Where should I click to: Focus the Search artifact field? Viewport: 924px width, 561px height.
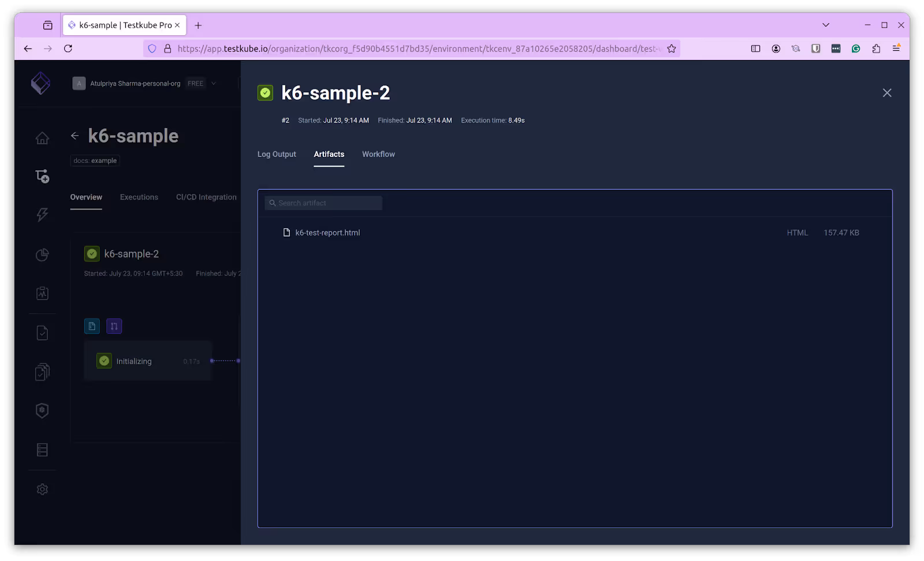click(323, 203)
